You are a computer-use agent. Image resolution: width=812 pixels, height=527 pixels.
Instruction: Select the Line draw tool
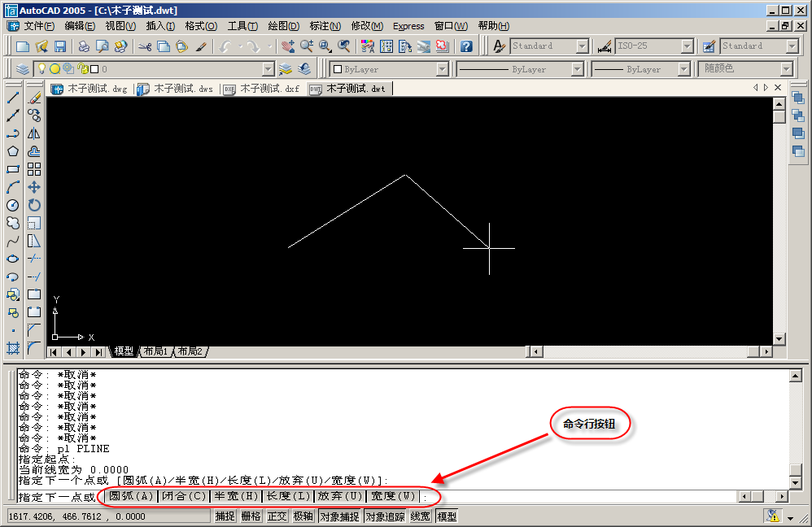[13, 98]
